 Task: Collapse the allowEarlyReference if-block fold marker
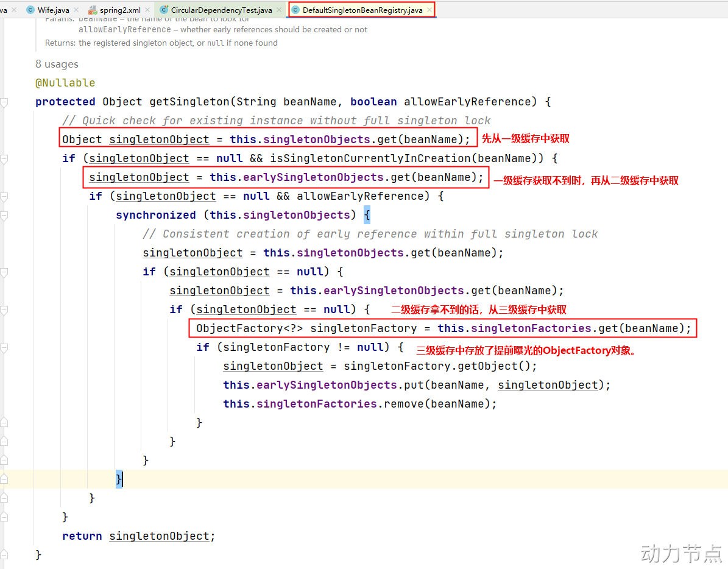4,197
